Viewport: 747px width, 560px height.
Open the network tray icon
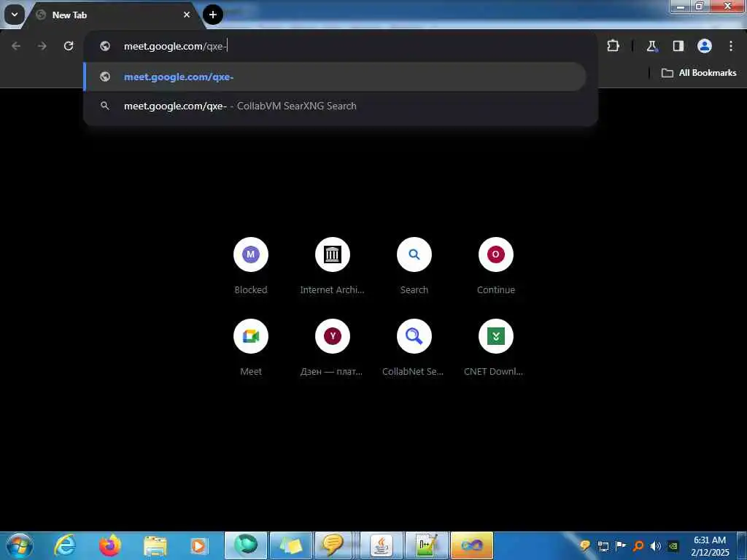[603, 545]
